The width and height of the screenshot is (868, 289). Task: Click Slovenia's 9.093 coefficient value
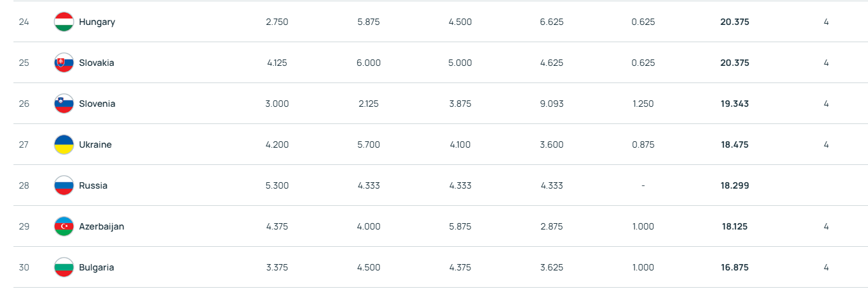551,104
